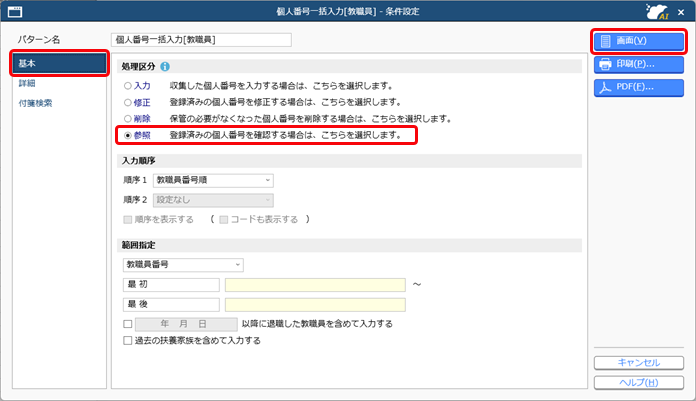Open the 順序 1 dropdown
Image resolution: width=696 pixels, height=401 pixels.
[213, 180]
